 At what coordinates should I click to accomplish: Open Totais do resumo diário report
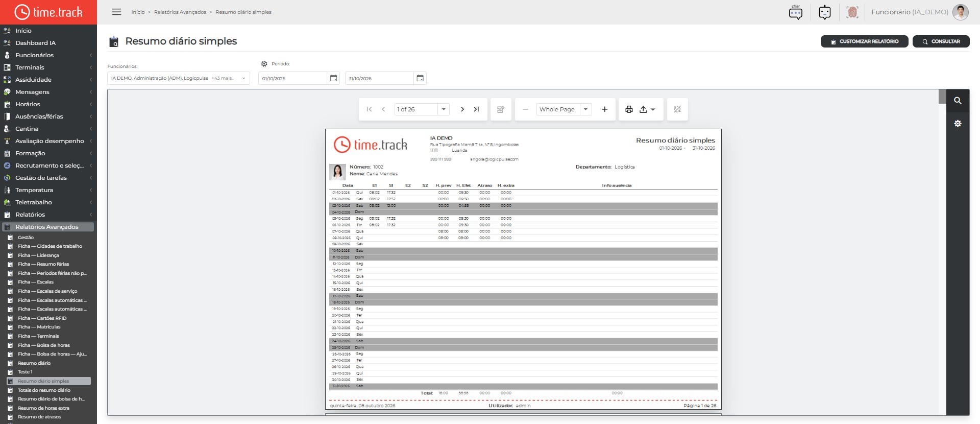[x=44, y=390]
